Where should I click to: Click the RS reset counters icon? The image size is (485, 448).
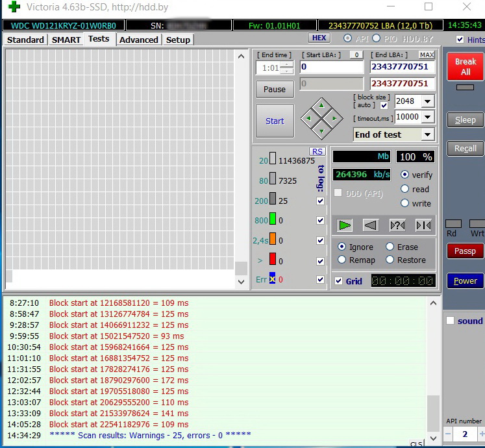pos(317,151)
